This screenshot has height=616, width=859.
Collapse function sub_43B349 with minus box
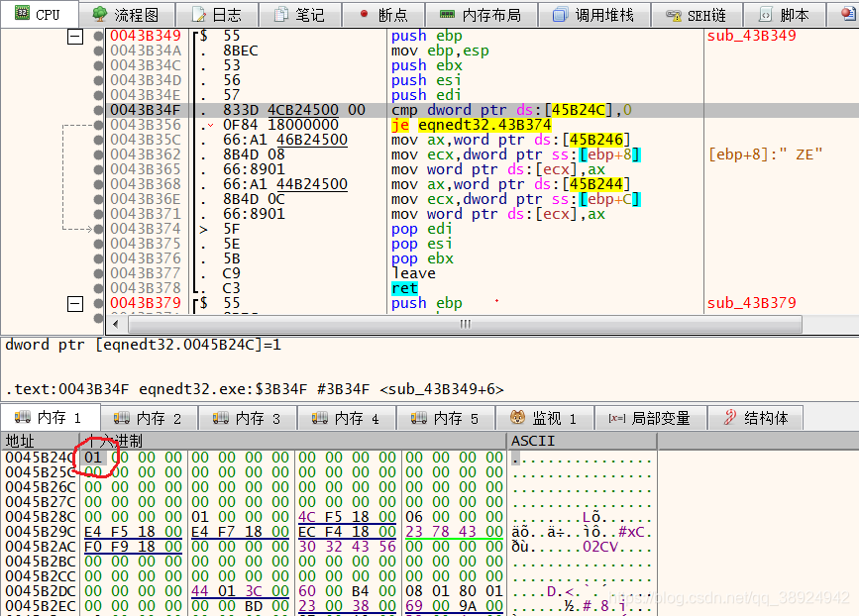75,37
